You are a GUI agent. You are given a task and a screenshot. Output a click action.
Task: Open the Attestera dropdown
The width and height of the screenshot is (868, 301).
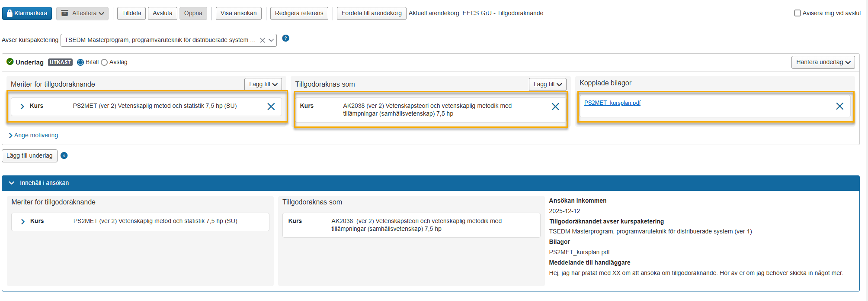tap(83, 13)
